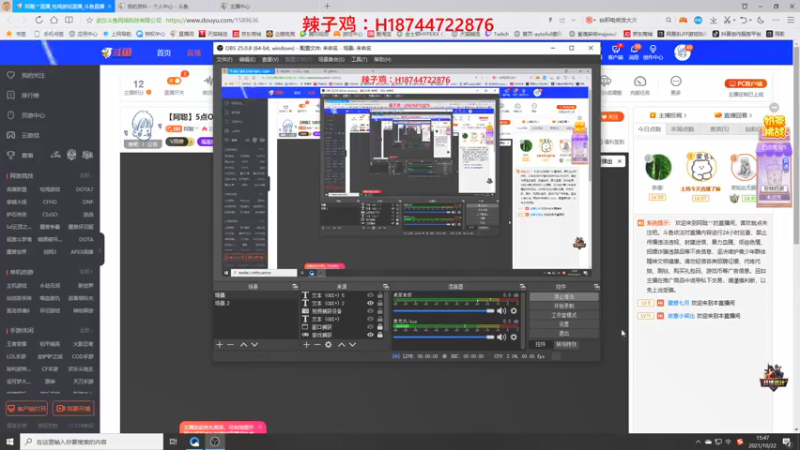
Task: Open OBS 编辑(E) menu
Action: pos(247,60)
